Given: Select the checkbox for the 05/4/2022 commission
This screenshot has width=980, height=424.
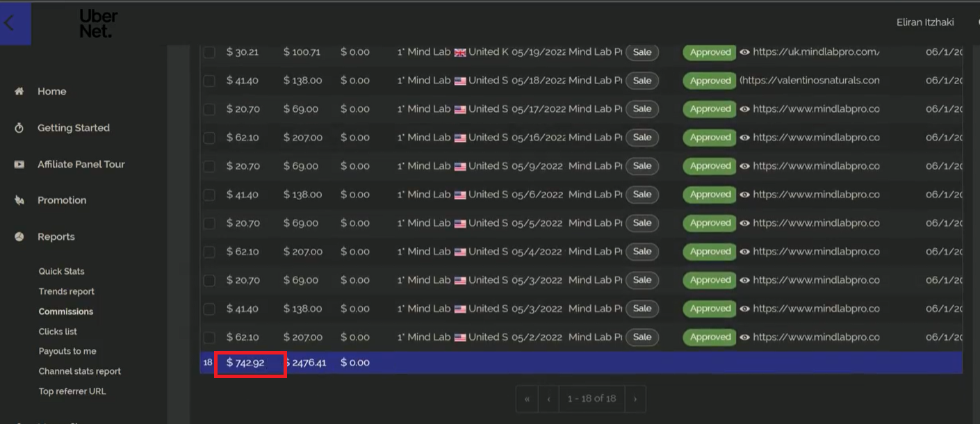Looking at the screenshot, I should 209,252.
